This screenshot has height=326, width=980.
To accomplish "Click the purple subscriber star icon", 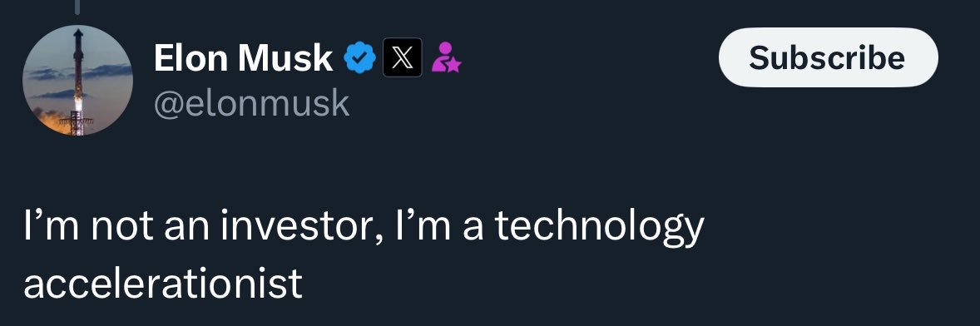I will click(x=446, y=57).
